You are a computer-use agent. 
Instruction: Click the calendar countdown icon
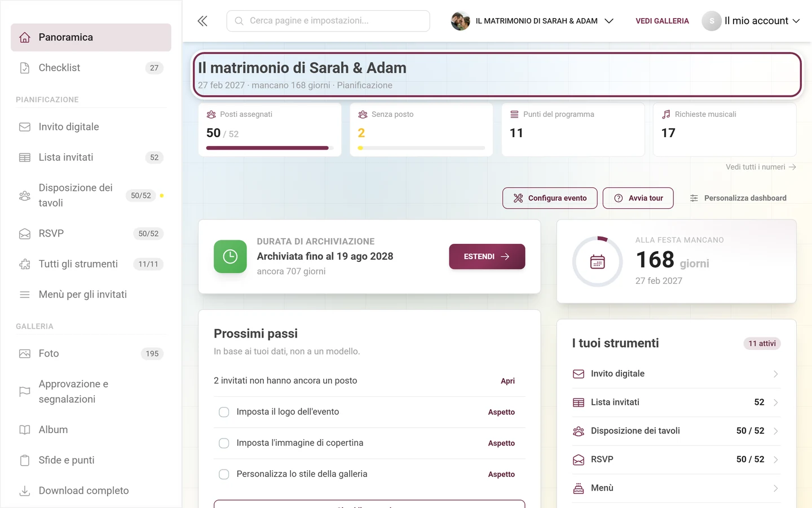(598, 262)
